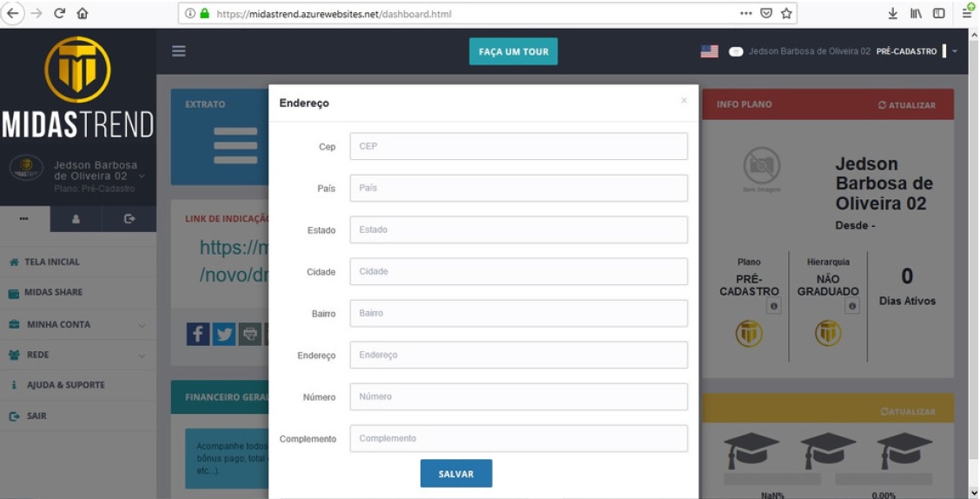
Task: Click the Firefox bookmark star icon
Action: point(786,14)
